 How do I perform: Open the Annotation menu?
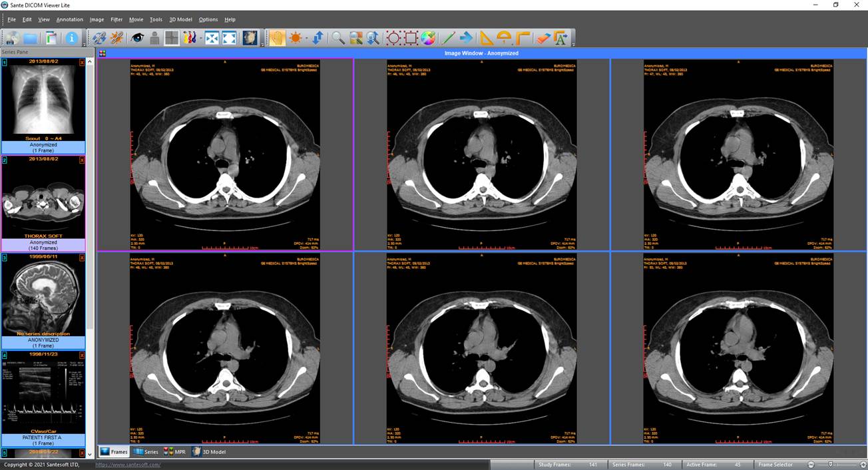click(x=69, y=19)
